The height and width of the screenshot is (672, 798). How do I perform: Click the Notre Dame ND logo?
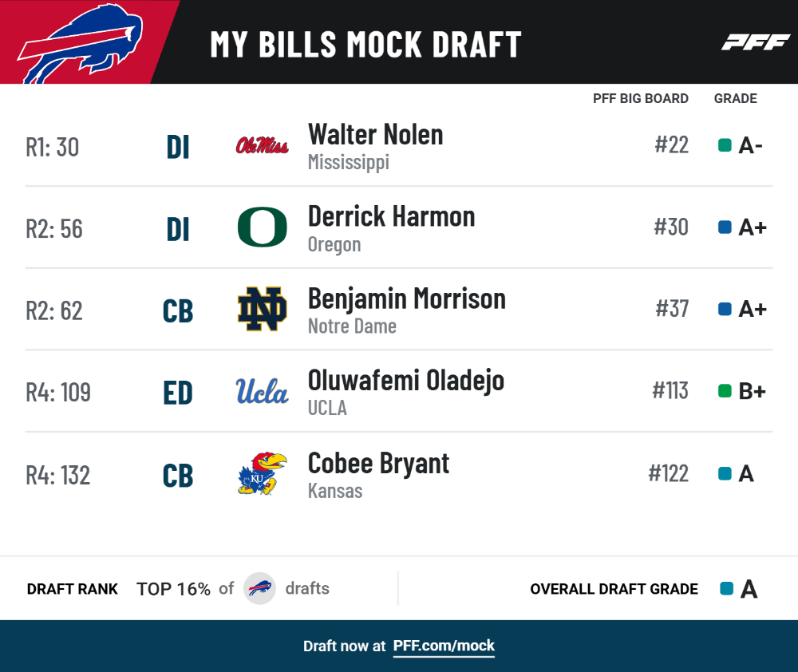[x=262, y=309]
